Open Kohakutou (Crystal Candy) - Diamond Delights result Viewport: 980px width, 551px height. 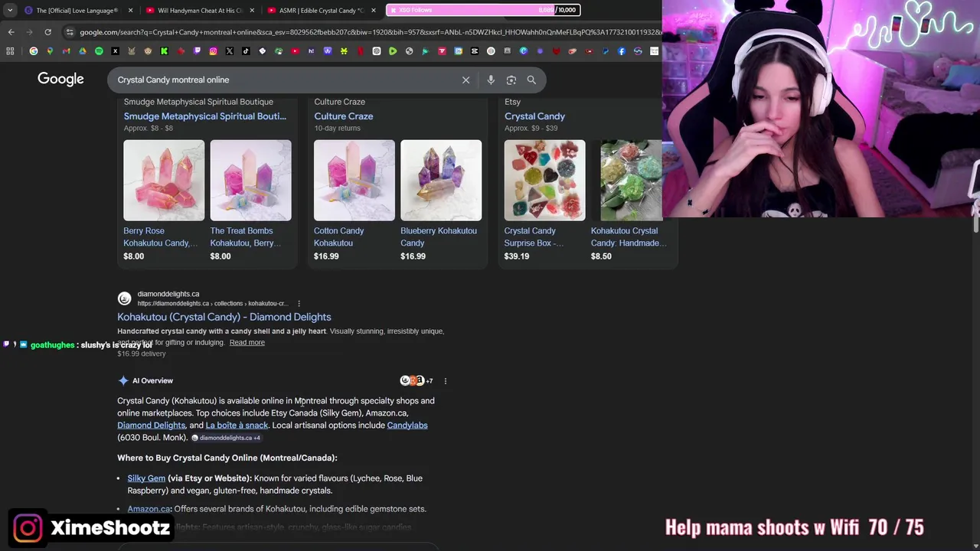point(224,317)
